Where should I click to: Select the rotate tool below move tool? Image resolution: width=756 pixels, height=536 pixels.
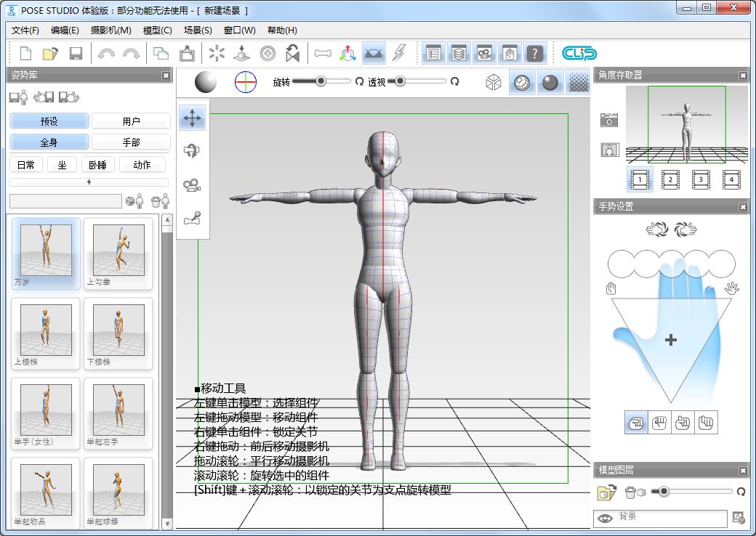192,150
